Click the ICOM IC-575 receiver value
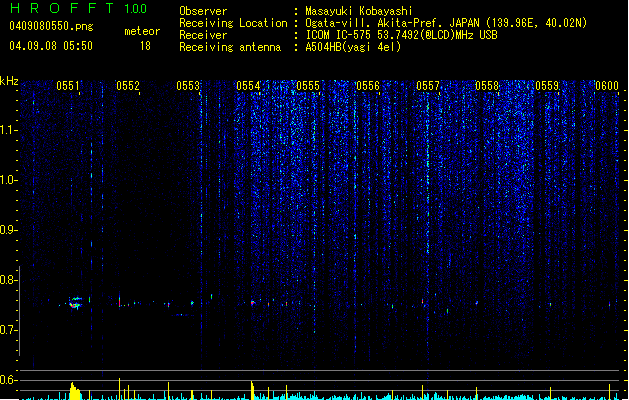This screenshot has height=400, width=629. (x=401, y=35)
